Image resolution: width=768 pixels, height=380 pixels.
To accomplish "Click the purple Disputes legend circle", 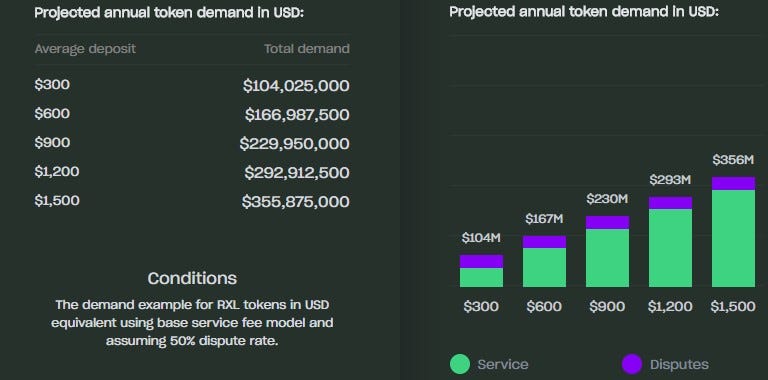I will [632, 364].
